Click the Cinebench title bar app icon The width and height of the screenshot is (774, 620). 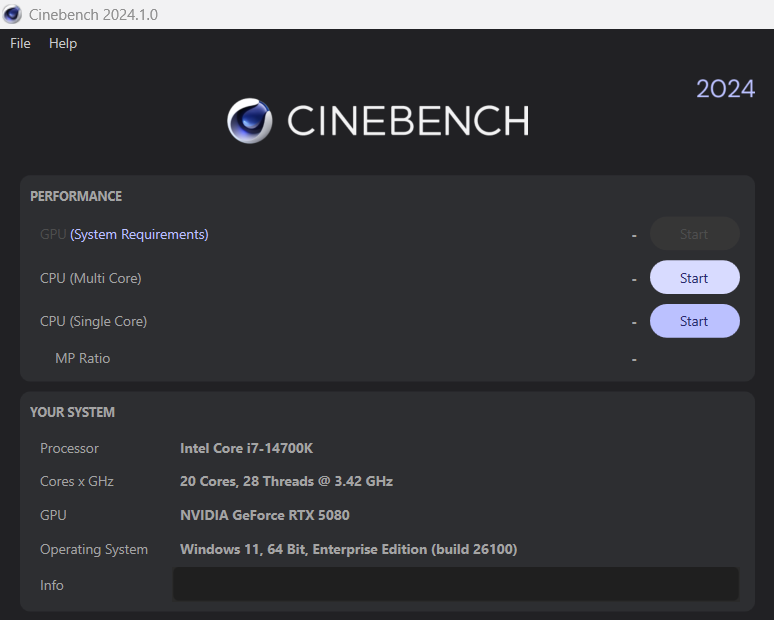[12, 14]
